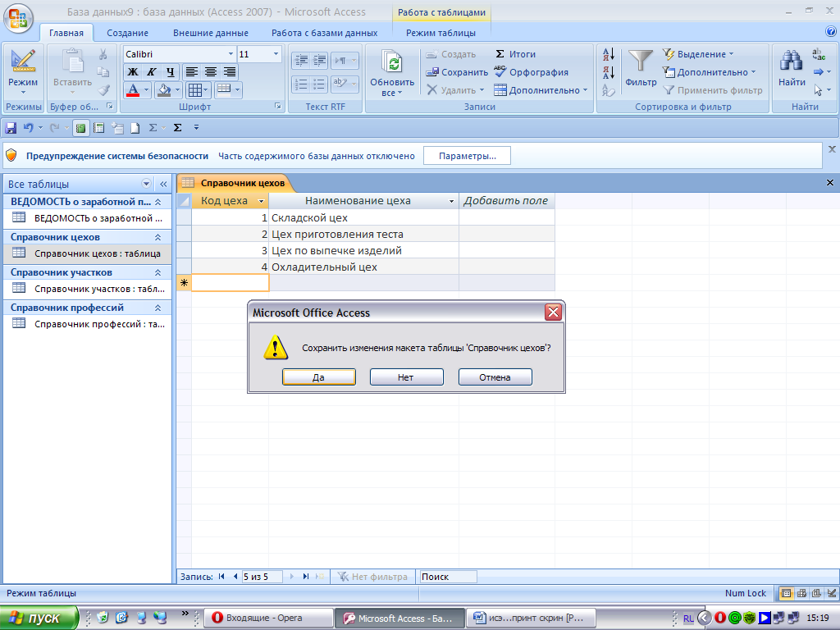Switch to Создание ribbon tab

click(127, 33)
